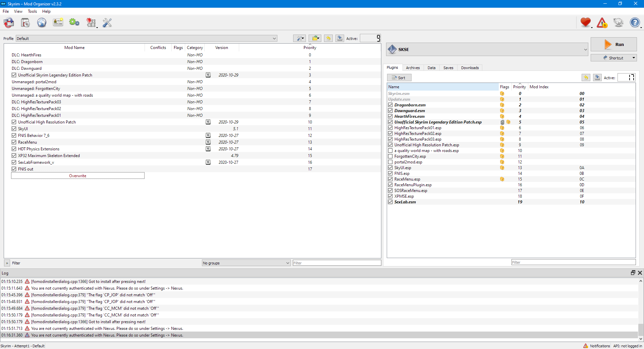Open Settings wrench and screwdriver icon
This screenshot has width=644, height=349.
click(107, 23)
